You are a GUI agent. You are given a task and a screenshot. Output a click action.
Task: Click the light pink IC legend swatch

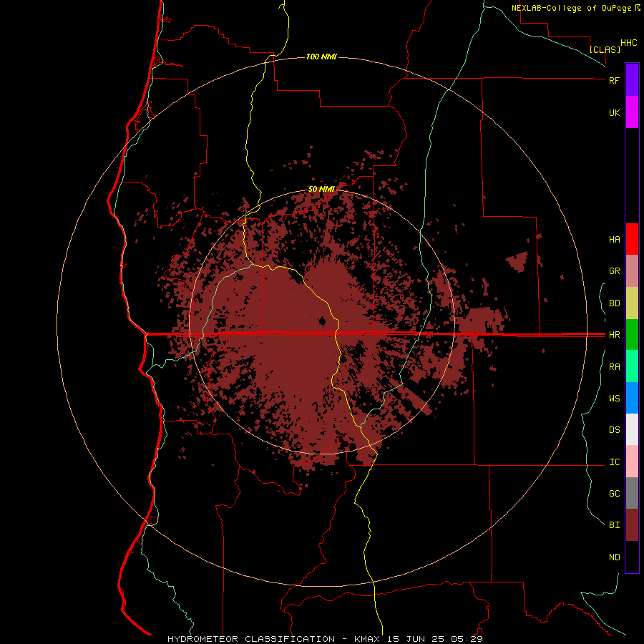pyautogui.click(x=632, y=462)
